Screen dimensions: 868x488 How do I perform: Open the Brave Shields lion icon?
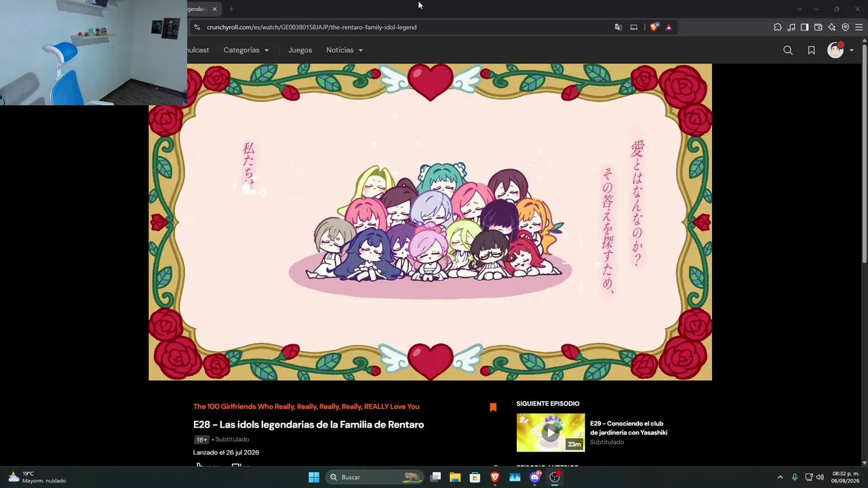pos(654,27)
